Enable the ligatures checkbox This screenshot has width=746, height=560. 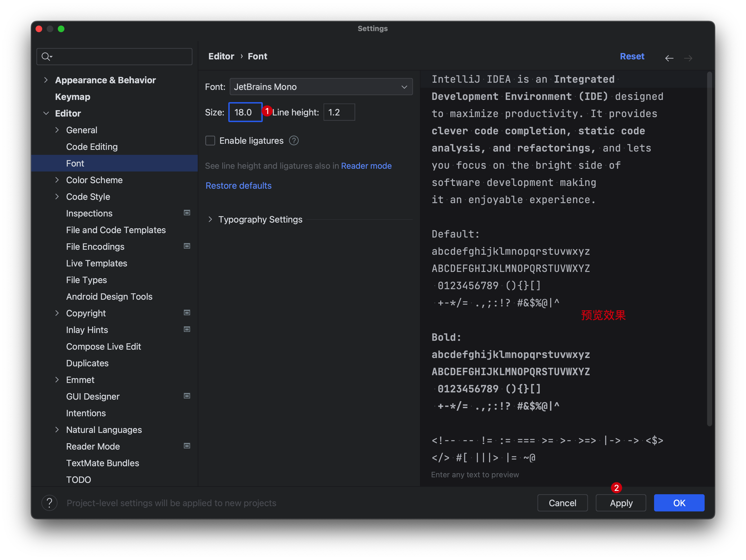(210, 140)
